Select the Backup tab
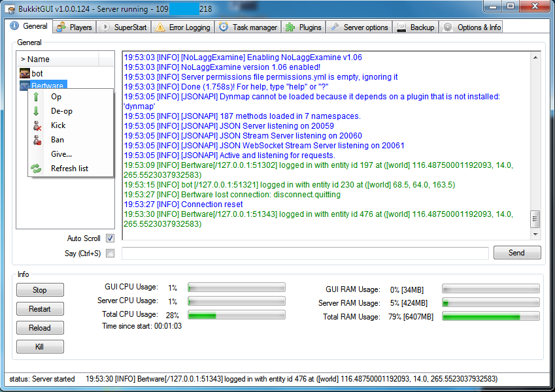The image size is (555, 392). [x=416, y=27]
